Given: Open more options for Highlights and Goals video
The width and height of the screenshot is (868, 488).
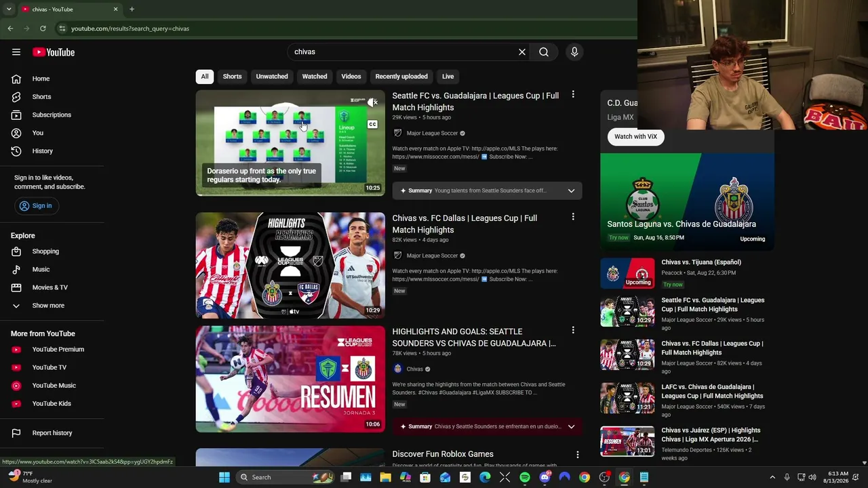Looking at the screenshot, I should pyautogui.click(x=573, y=330).
